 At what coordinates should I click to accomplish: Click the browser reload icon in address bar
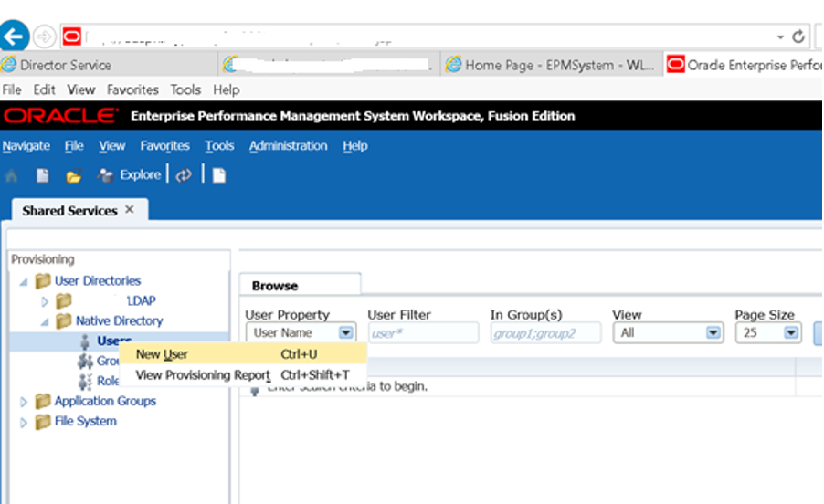pos(798,37)
